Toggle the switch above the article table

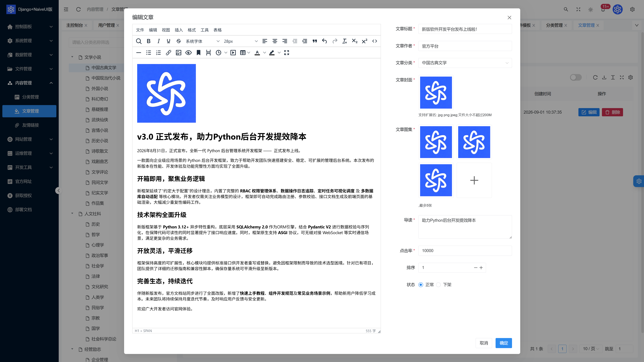coord(576,77)
